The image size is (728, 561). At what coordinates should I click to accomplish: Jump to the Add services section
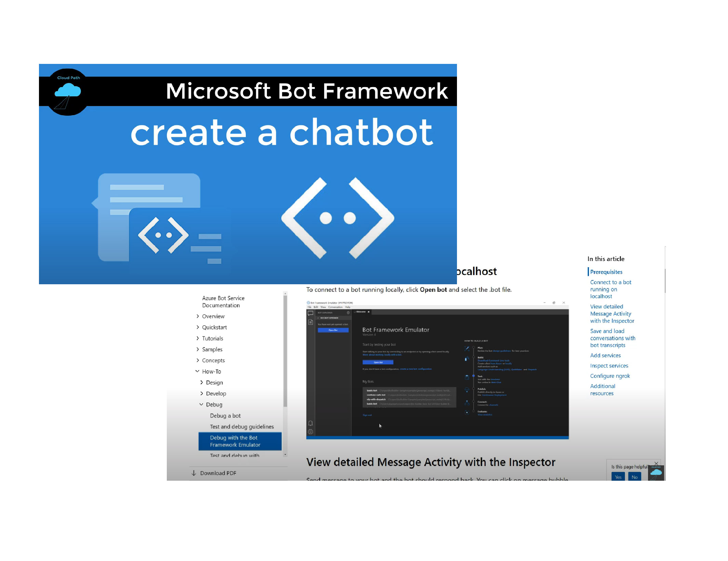pyautogui.click(x=606, y=356)
